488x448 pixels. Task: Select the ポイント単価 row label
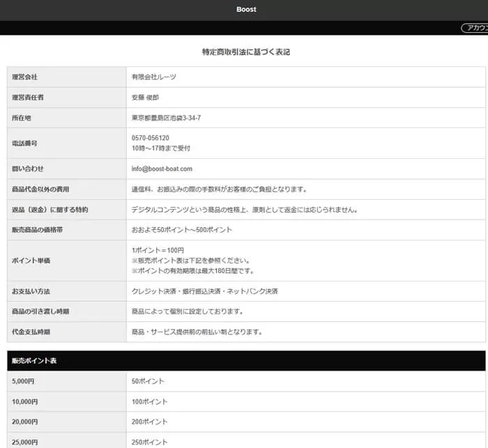coord(31,261)
